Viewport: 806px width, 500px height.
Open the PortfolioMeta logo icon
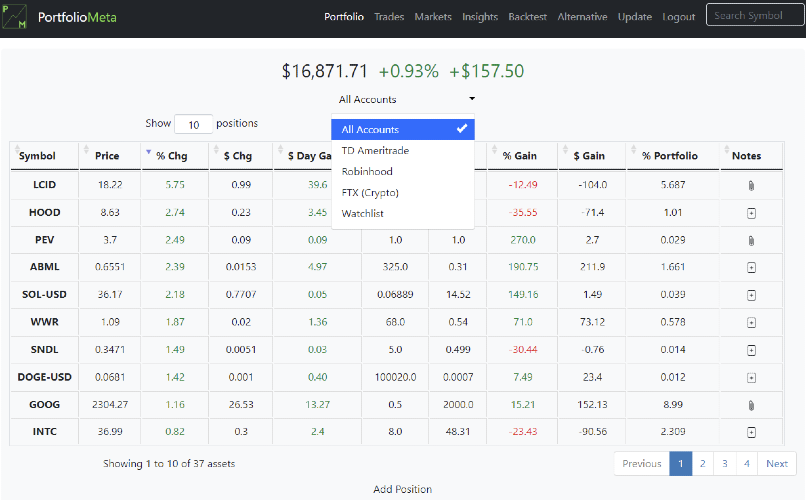tap(14, 16)
